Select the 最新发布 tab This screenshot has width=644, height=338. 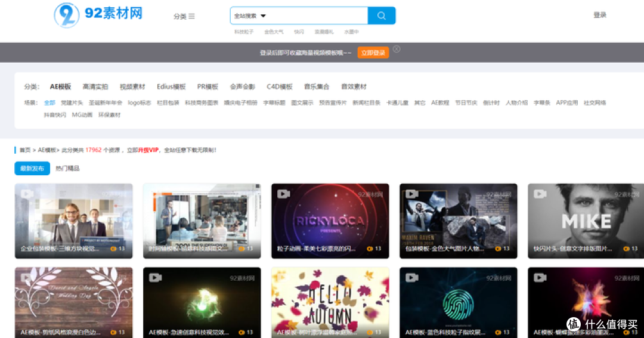pyautogui.click(x=32, y=168)
